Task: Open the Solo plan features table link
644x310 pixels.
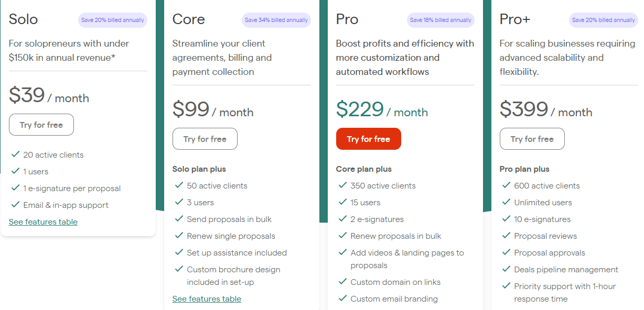Action: (x=43, y=222)
